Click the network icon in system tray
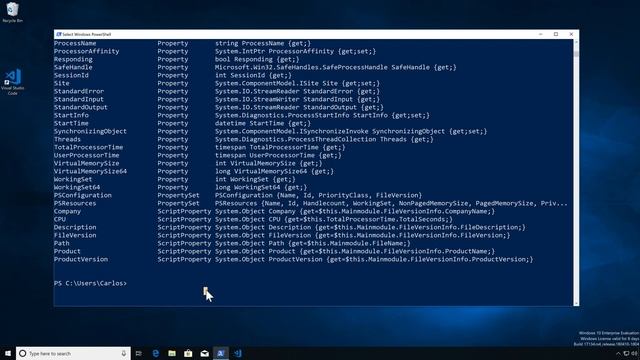This screenshot has height=360, width=640. [626, 353]
